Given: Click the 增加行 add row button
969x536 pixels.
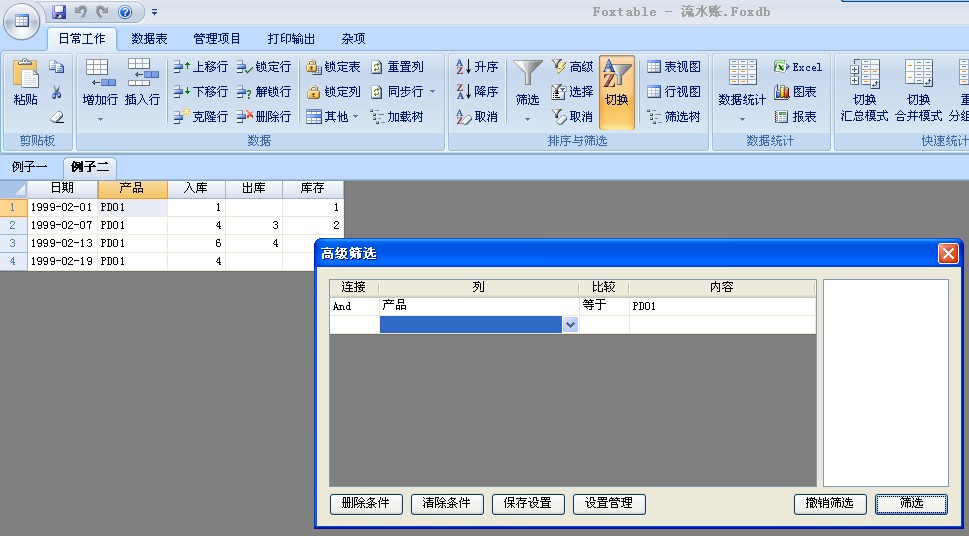Looking at the screenshot, I should (100, 82).
